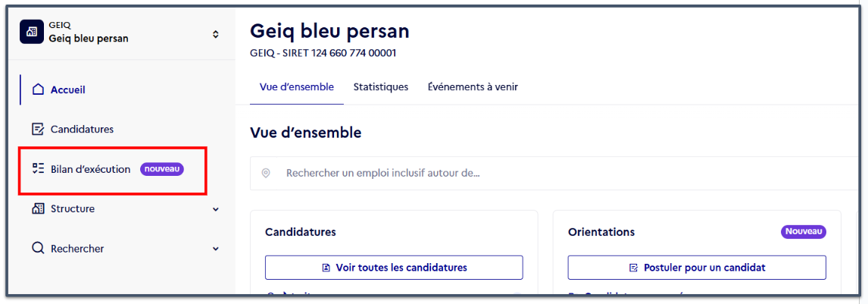Select the Vue d'ensemble tab

pyautogui.click(x=297, y=87)
